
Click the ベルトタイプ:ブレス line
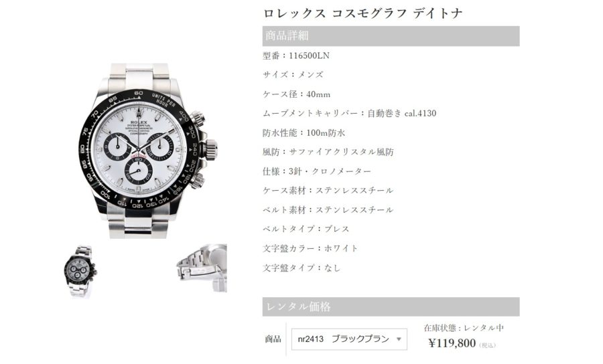coord(306,229)
